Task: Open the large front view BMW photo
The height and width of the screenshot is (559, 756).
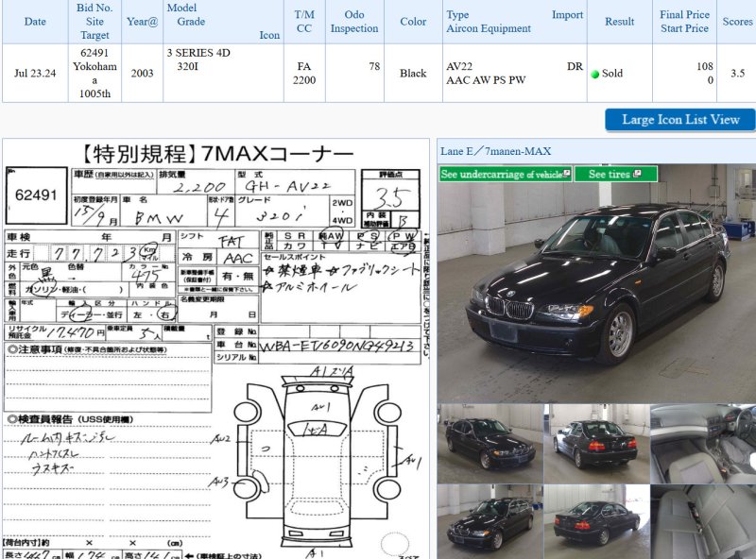Action: (596, 283)
